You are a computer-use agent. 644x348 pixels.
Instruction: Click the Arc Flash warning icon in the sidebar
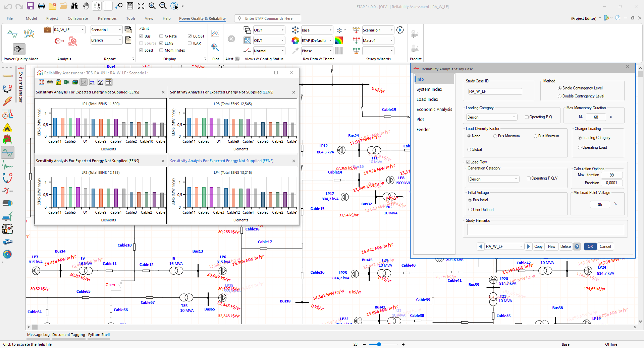[7, 127]
